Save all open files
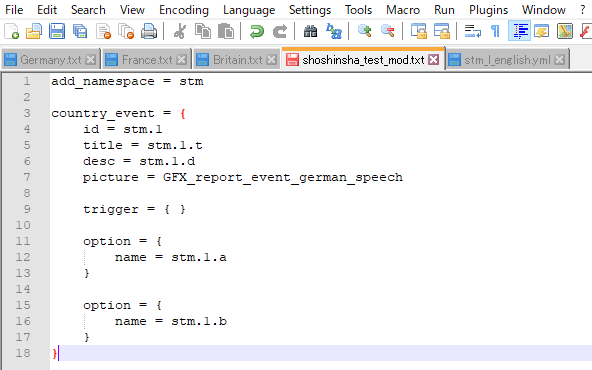 coord(80,31)
